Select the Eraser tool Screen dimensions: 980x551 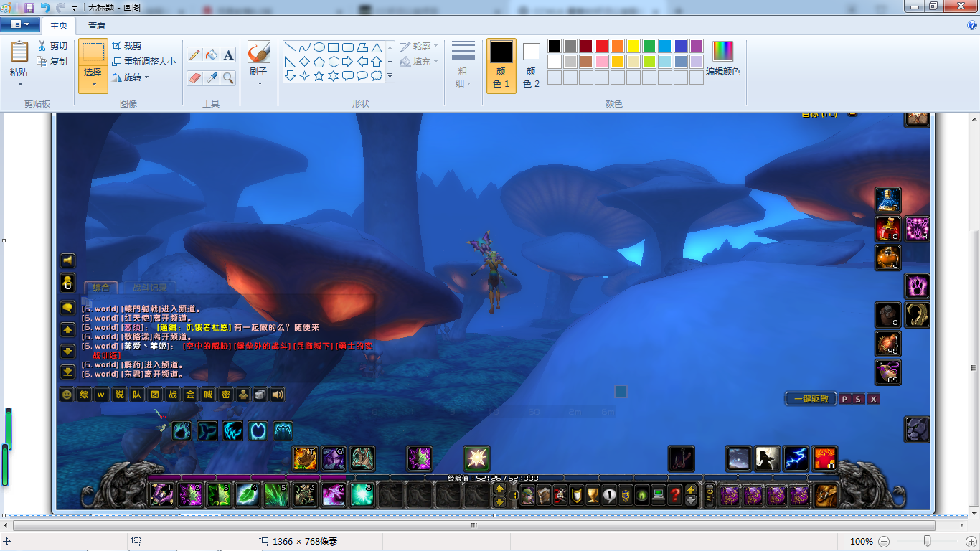[x=194, y=77]
